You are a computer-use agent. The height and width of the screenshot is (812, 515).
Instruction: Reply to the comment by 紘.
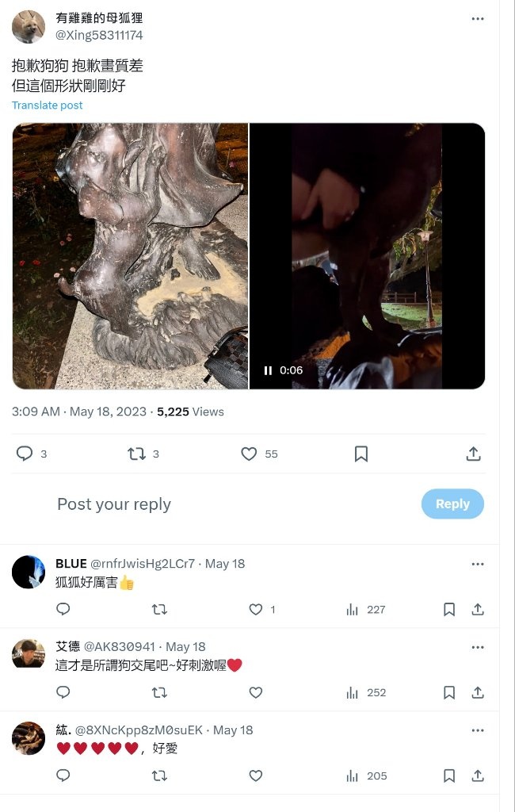coord(63,776)
